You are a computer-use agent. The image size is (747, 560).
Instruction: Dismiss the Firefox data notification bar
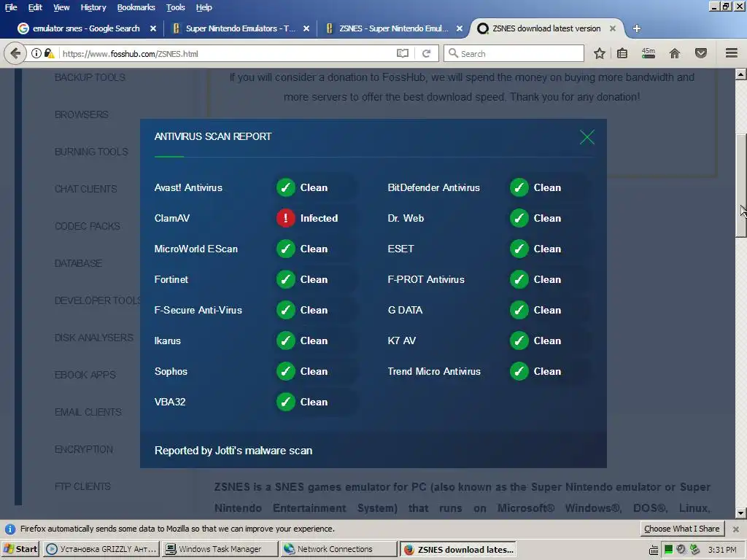click(735, 529)
